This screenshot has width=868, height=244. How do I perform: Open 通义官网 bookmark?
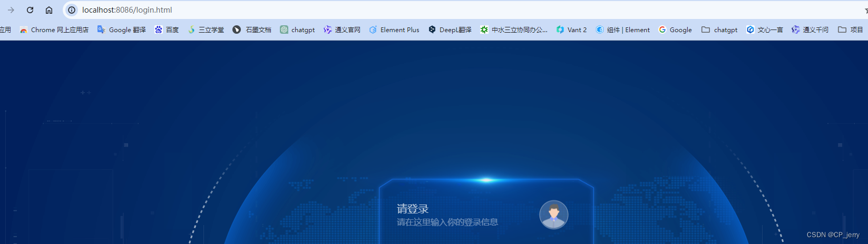[342, 30]
